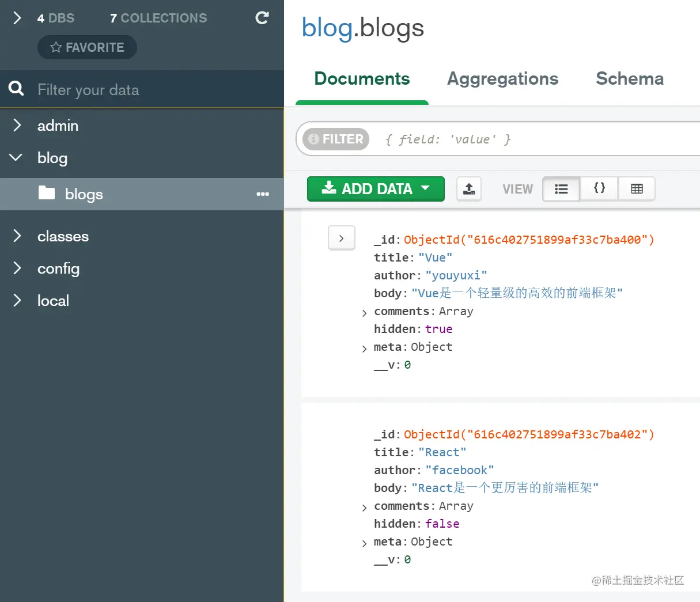Click the FILTER info button
The height and width of the screenshot is (602, 700).
336,139
